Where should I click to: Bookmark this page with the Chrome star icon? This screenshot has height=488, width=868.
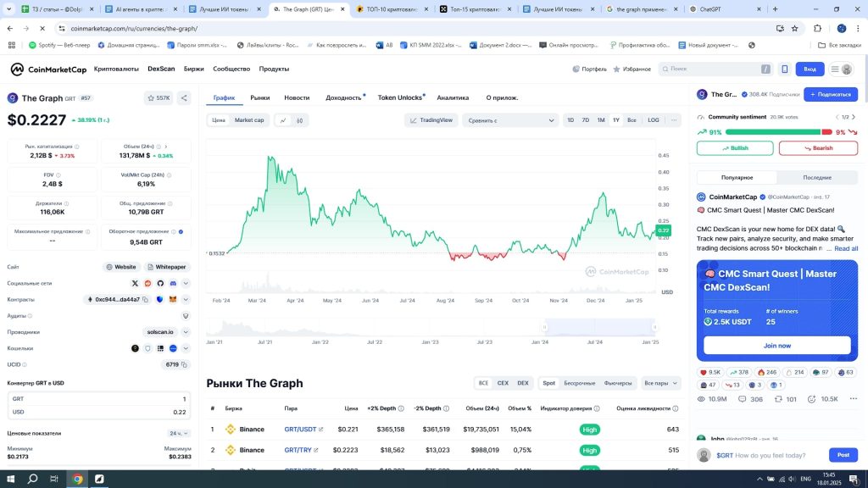795,28
